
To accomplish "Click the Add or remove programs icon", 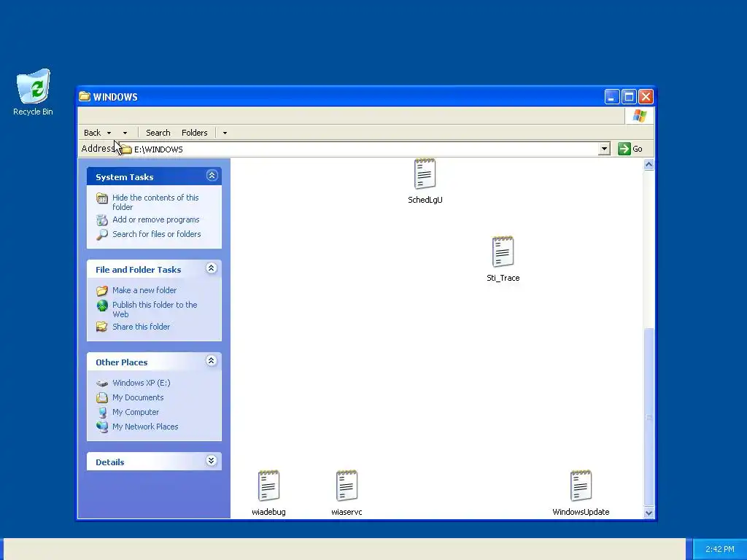I will coord(102,220).
